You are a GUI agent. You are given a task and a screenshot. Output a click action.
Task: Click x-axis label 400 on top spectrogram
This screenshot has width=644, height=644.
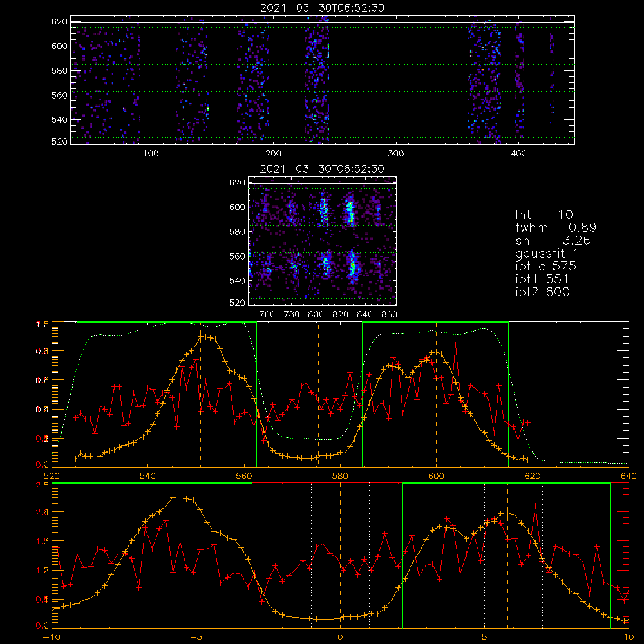[x=518, y=154]
